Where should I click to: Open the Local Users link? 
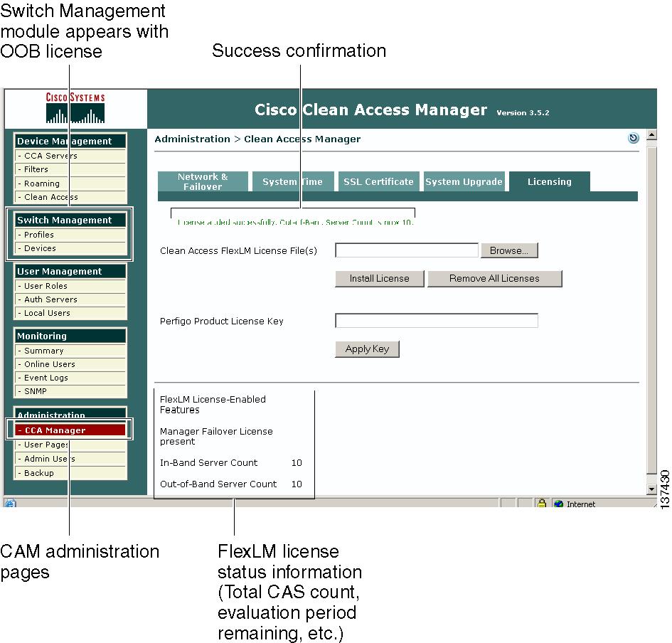pos(70,313)
